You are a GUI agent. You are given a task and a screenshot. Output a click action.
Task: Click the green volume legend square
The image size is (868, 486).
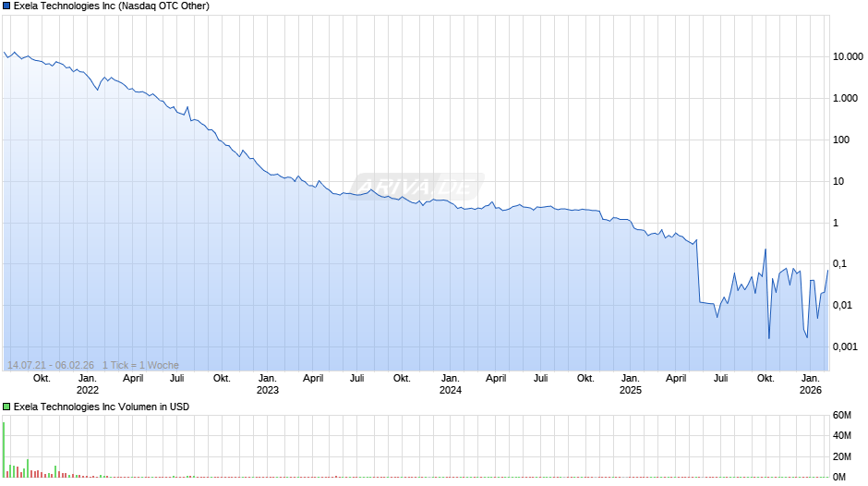click(x=6, y=407)
